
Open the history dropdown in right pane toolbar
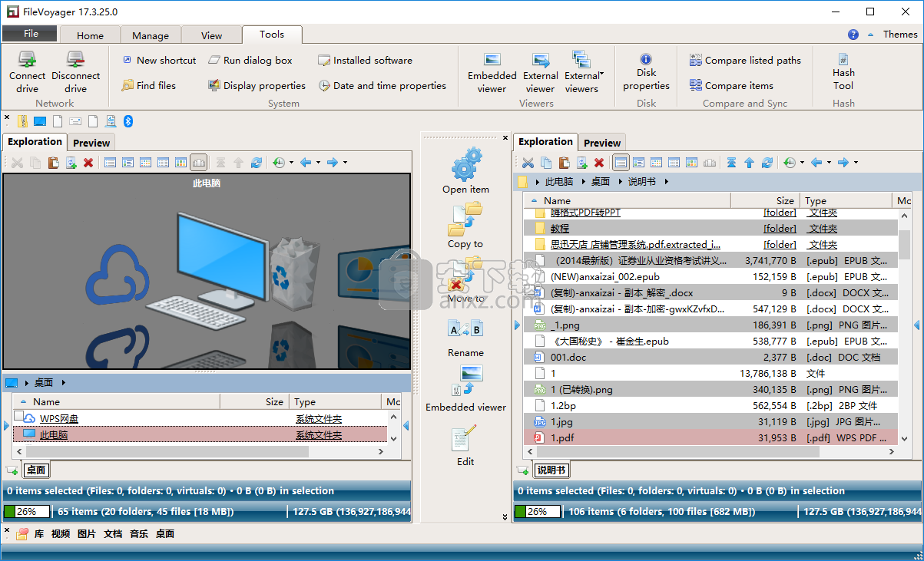point(802,163)
